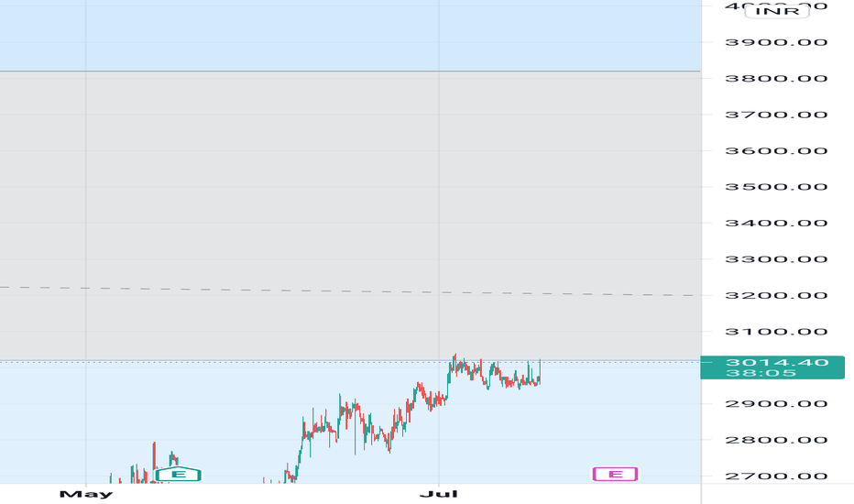Click the 2700.00 price scale label
Viewport: 854px width, 504px height.
click(777, 477)
